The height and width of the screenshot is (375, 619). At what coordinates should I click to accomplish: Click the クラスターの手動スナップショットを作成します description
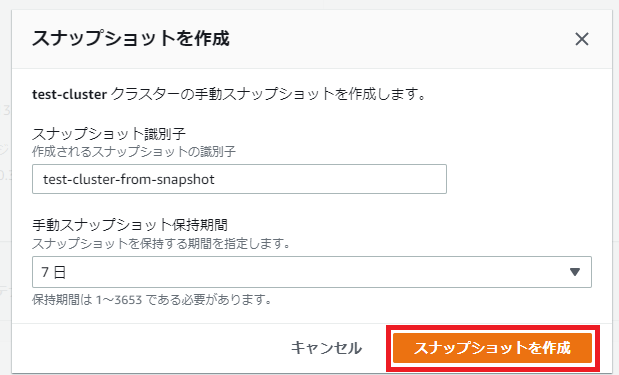tap(268, 94)
